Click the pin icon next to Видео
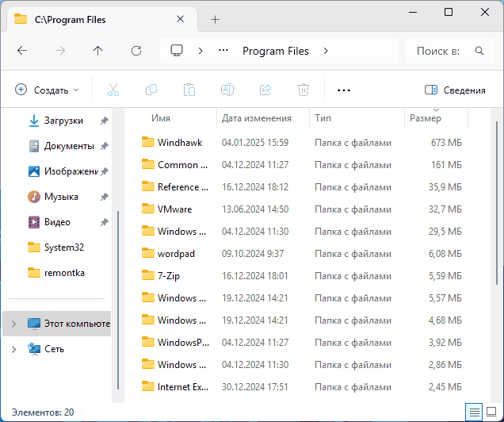 [104, 222]
